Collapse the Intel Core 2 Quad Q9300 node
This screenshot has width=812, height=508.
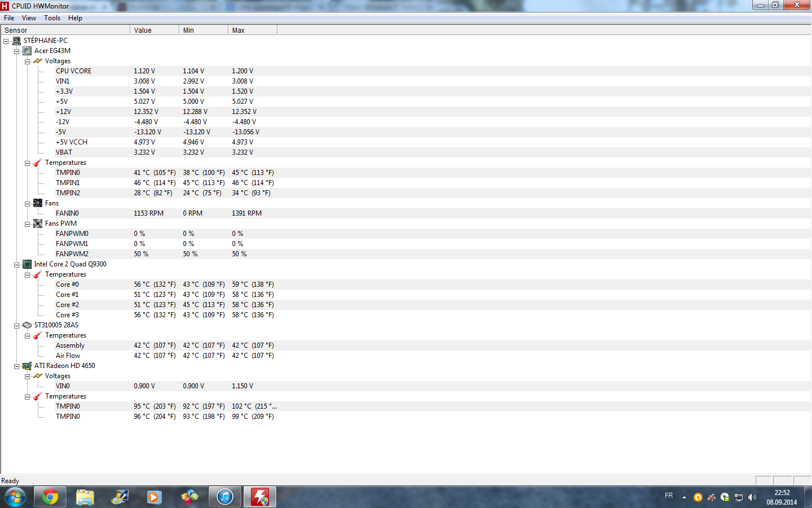pyautogui.click(x=17, y=265)
